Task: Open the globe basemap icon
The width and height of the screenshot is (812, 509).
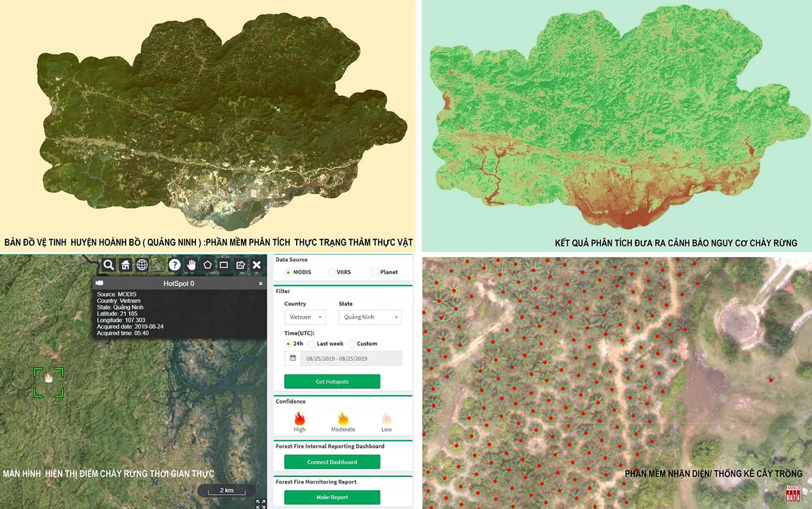Action: [x=142, y=265]
